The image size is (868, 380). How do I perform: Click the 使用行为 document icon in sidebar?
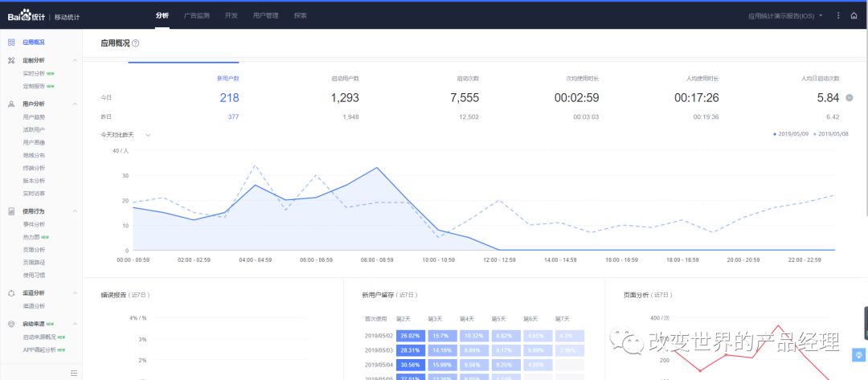pyautogui.click(x=11, y=211)
